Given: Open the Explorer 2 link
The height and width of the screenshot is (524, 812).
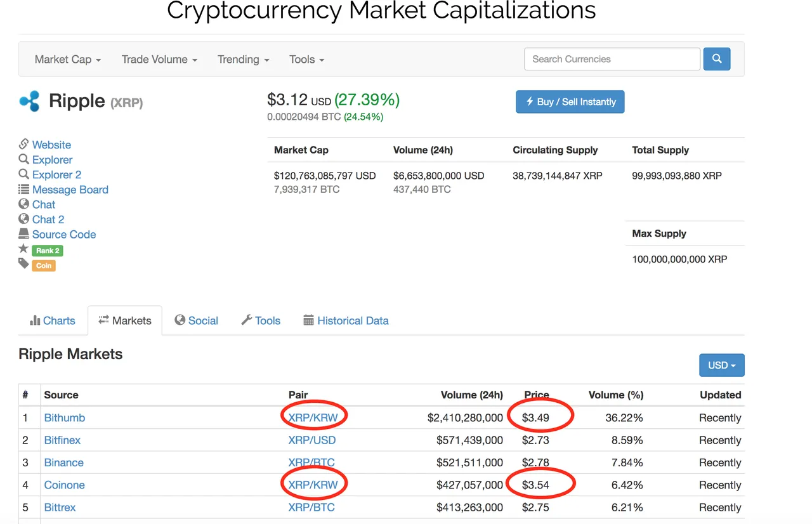Looking at the screenshot, I should coord(56,174).
